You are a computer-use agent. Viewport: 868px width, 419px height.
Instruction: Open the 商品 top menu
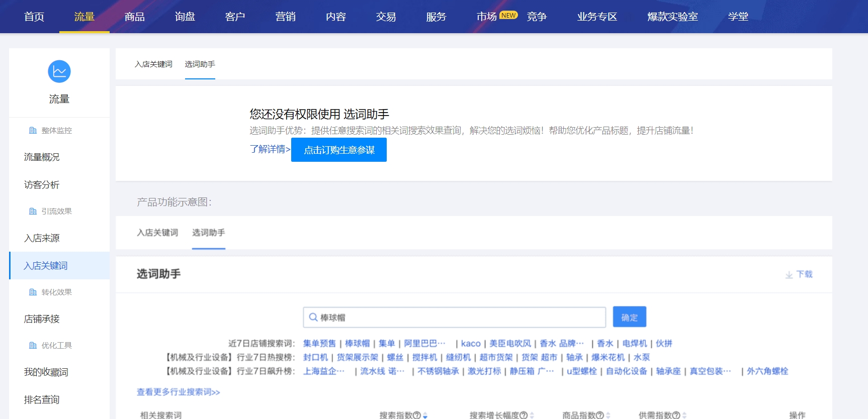click(x=135, y=17)
